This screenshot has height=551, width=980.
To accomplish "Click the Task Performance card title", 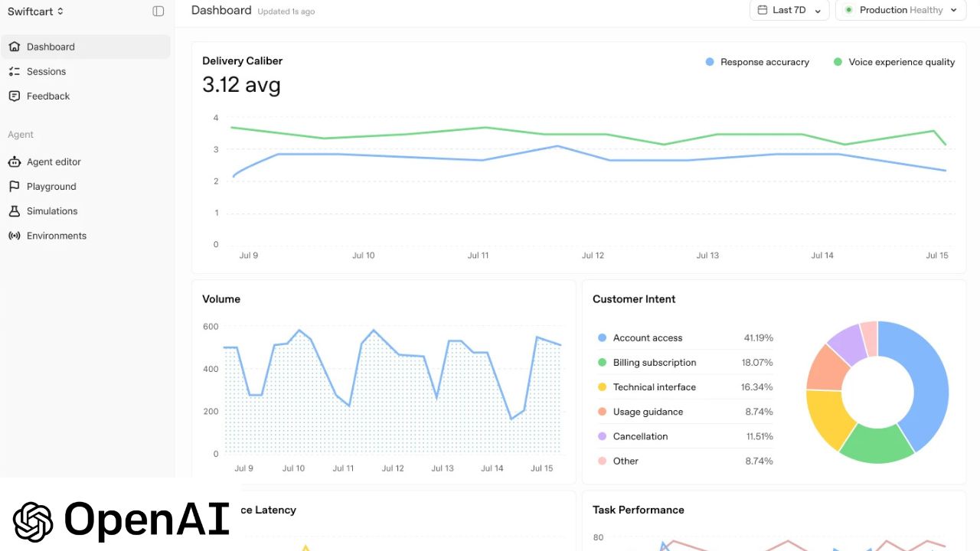I will (x=639, y=510).
